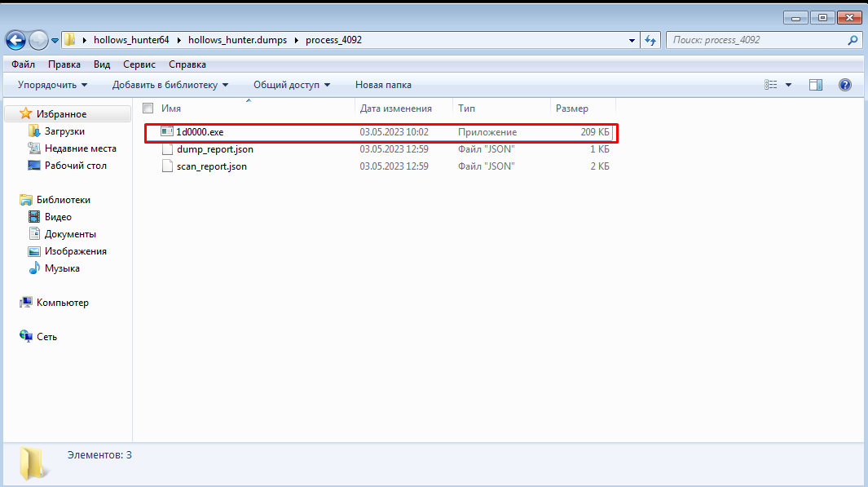Image resolution: width=868 pixels, height=487 pixels.
Task: Click the Избранное star icon
Action: pos(25,113)
